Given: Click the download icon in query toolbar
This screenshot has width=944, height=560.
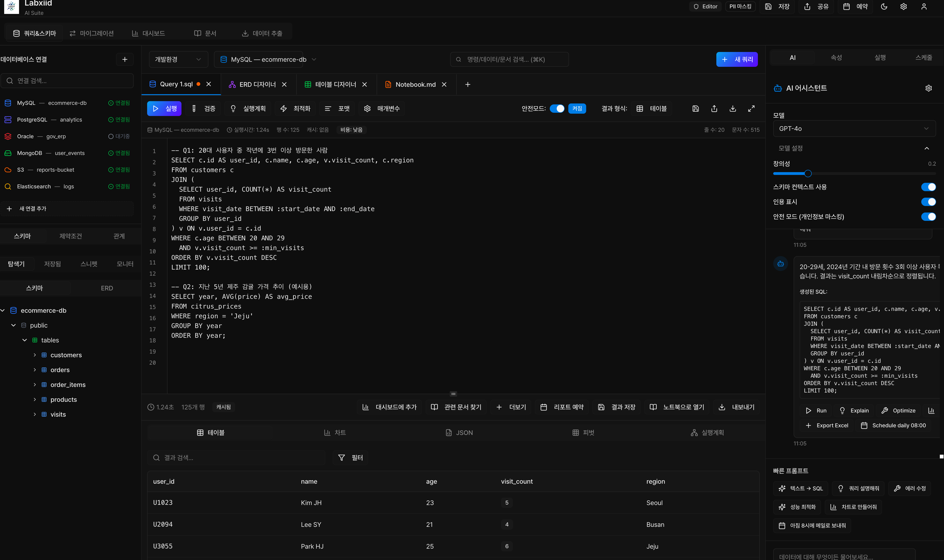Looking at the screenshot, I should point(733,109).
